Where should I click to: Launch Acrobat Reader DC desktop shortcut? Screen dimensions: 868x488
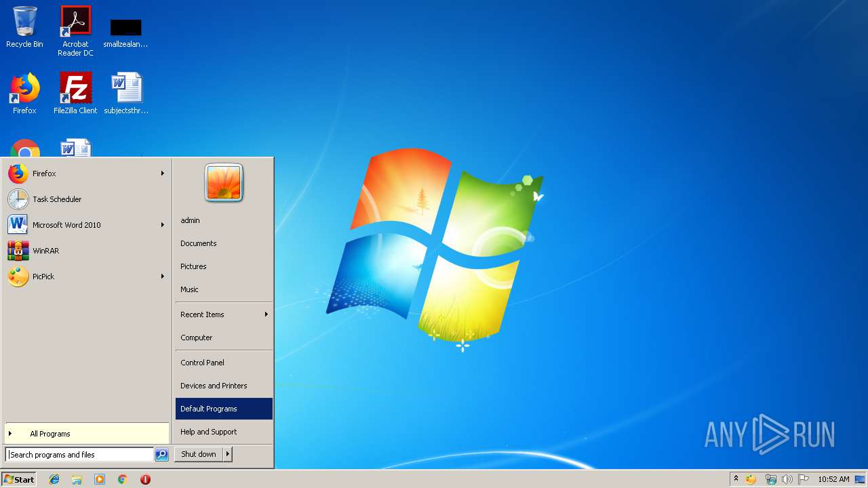tap(75, 31)
